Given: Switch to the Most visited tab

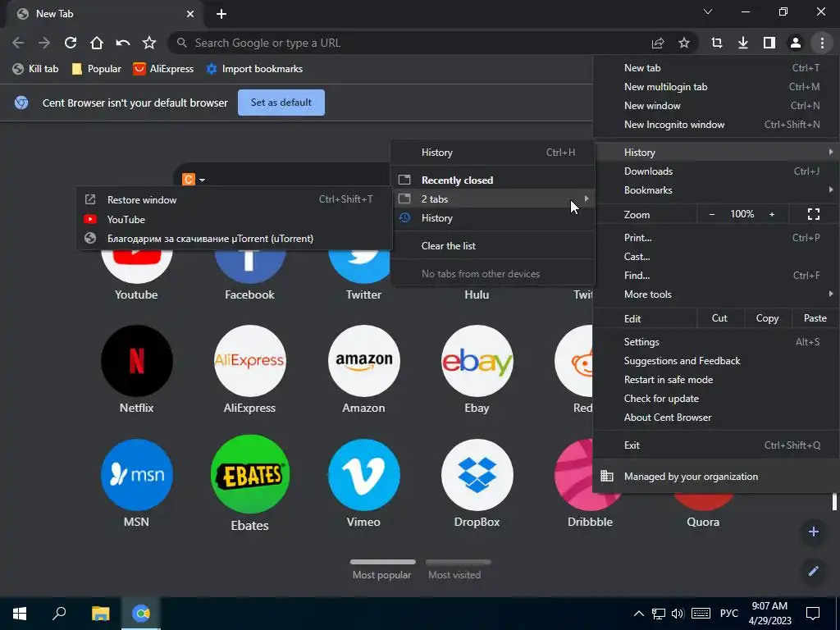Looking at the screenshot, I should click(x=458, y=570).
